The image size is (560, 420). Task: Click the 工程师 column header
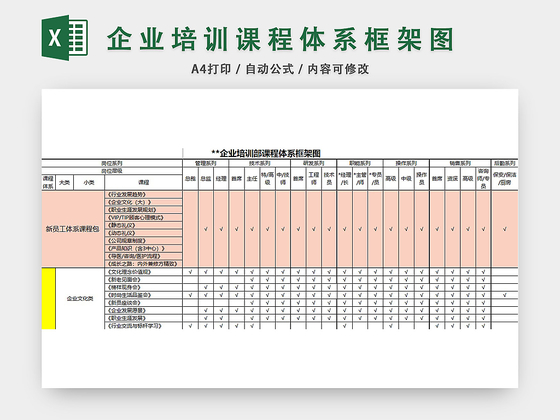pyautogui.click(x=314, y=178)
